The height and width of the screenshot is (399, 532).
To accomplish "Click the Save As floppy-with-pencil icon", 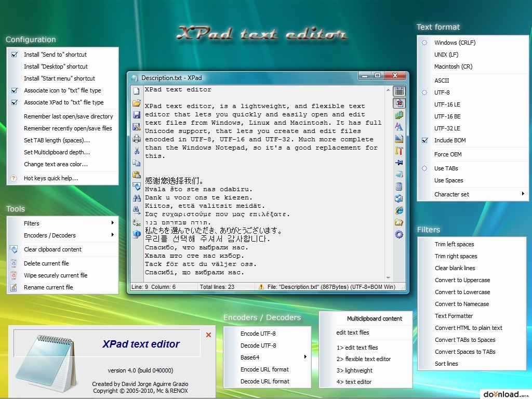I will tap(137, 127).
